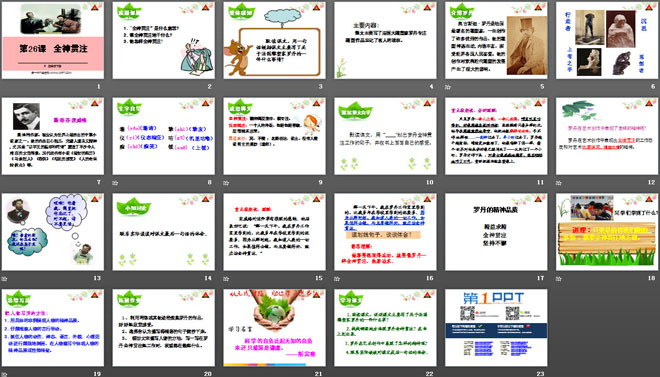660x377 pixels.
Task: Select slide 18 with wooden sign and grass
Action: click(x=607, y=232)
